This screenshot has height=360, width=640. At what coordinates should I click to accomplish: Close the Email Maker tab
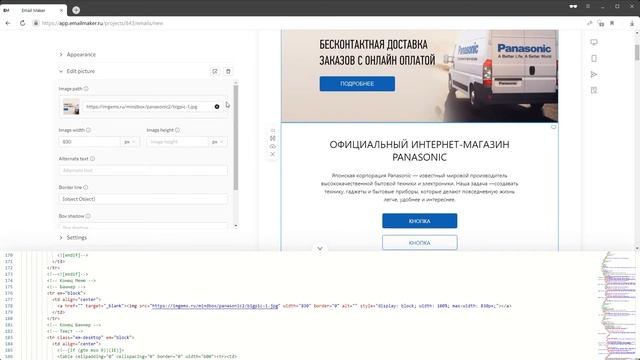click(x=61, y=10)
